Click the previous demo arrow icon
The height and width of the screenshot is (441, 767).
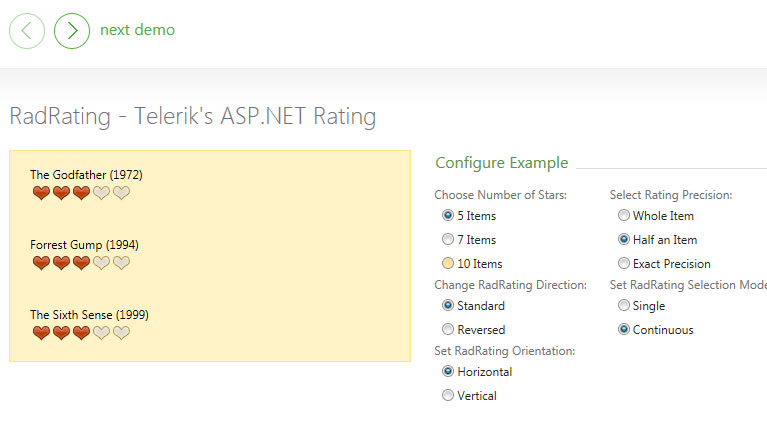(27, 31)
